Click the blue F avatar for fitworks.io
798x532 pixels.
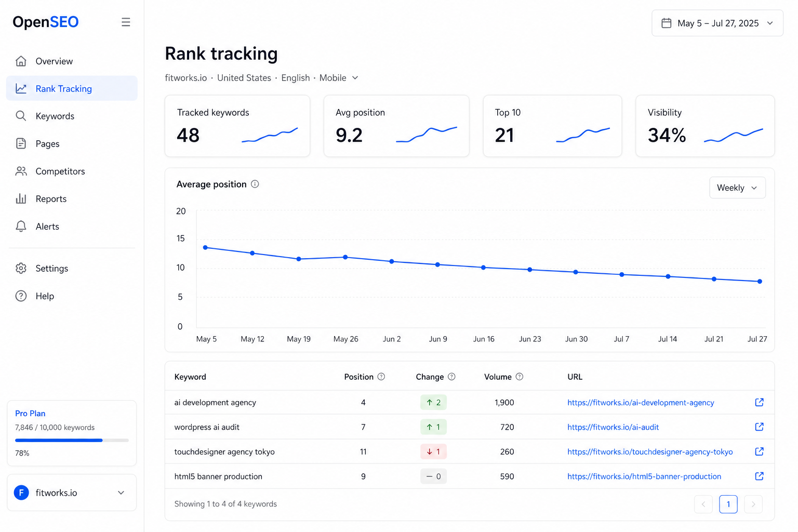point(21,493)
